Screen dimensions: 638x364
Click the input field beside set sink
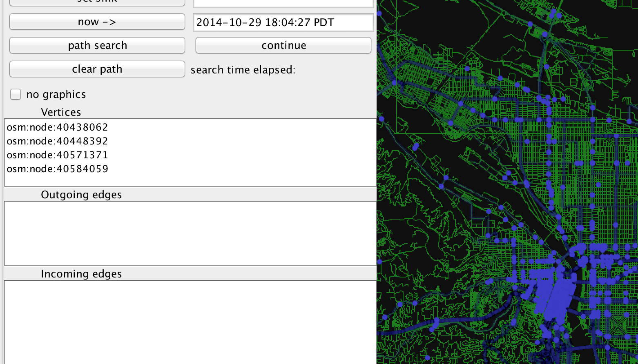283,3
